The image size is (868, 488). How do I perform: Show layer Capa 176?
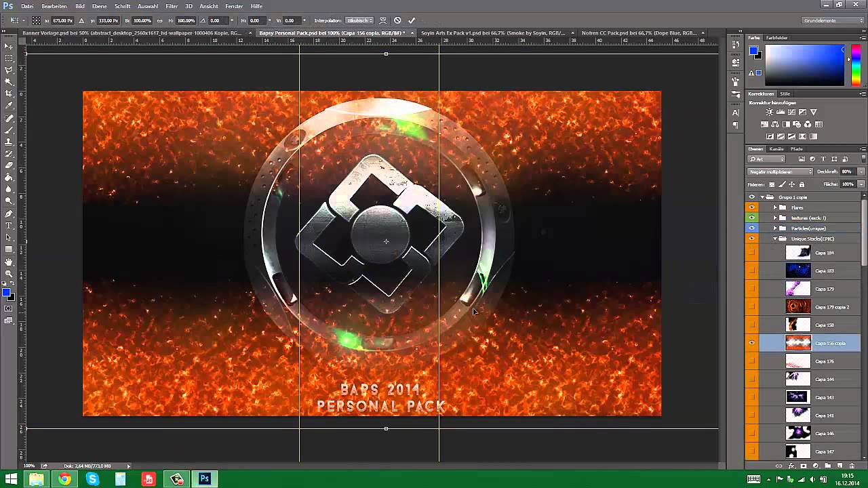coord(751,361)
